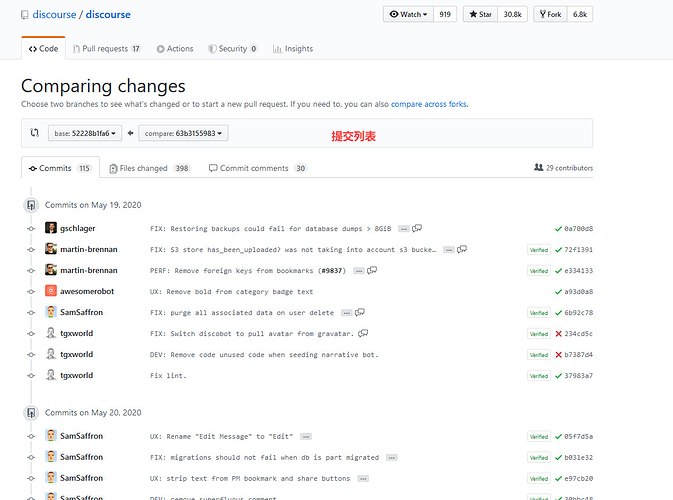
Task: Open the discourse owner link
Action: tap(54, 15)
